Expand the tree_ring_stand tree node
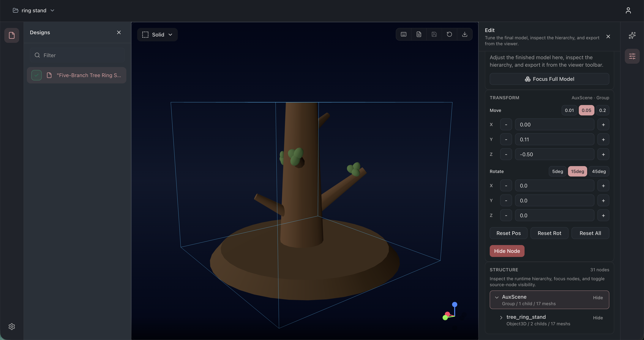The image size is (644, 340). (x=501, y=317)
